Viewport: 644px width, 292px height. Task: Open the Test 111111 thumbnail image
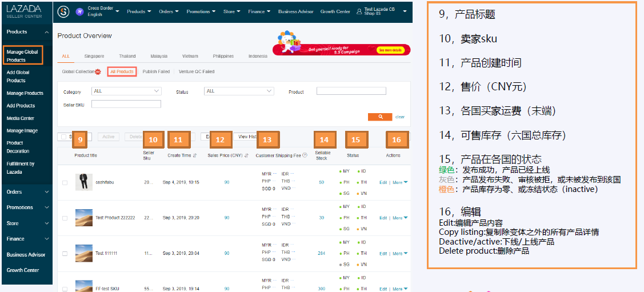[x=84, y=253]
